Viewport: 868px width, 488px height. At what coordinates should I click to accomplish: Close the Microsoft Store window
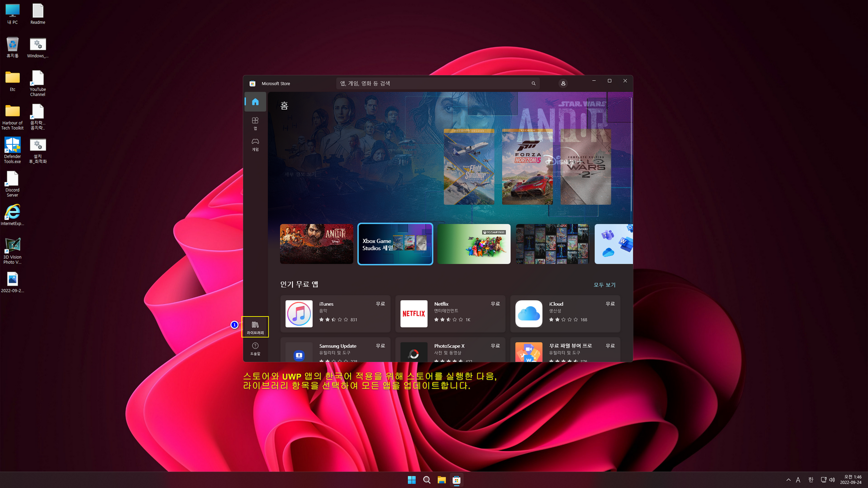[625, 81]
